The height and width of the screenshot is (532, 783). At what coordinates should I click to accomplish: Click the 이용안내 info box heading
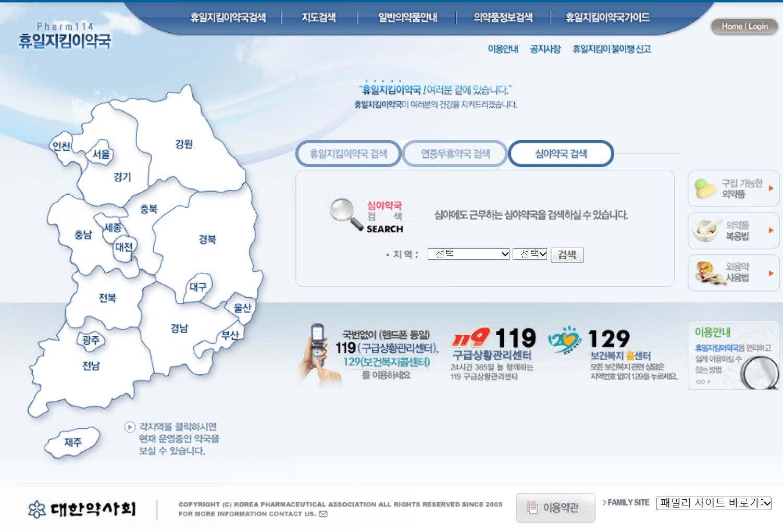click(x=712, y=332)
